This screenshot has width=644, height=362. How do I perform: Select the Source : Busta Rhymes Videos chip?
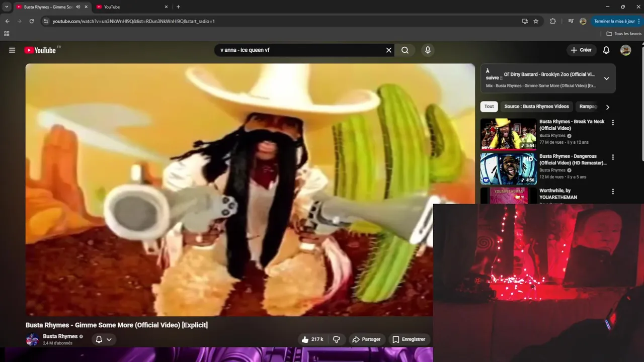[536, 107]
